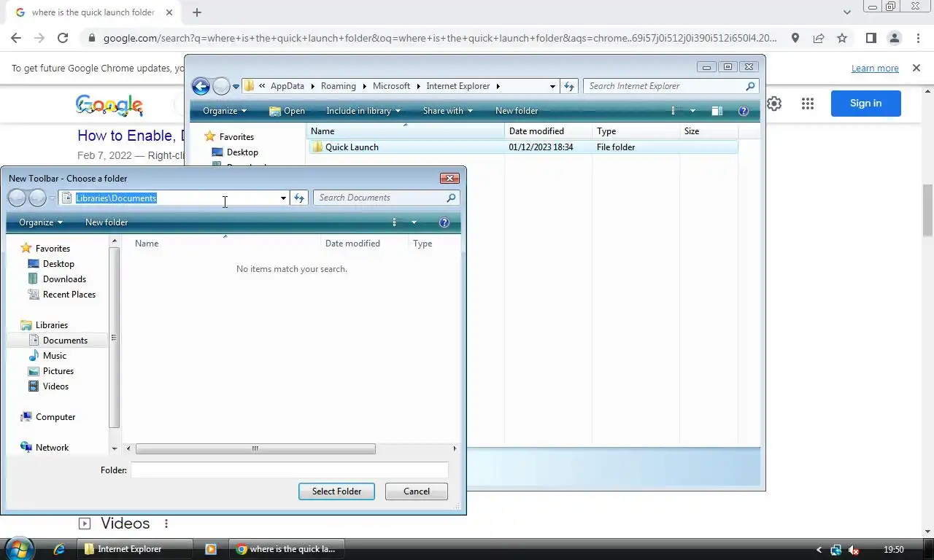Open Google apps grid icon
934x560 pixels.
click(x=807, y=104)
